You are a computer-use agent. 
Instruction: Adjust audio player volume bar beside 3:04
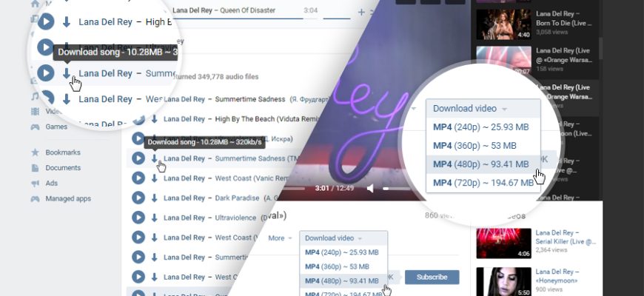point(337,18)
